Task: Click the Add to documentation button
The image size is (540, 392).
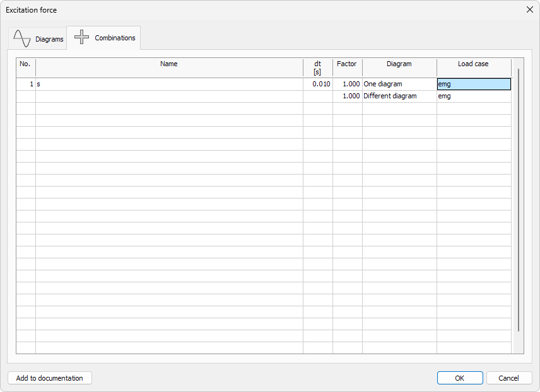Action: (x=49, y=378)
